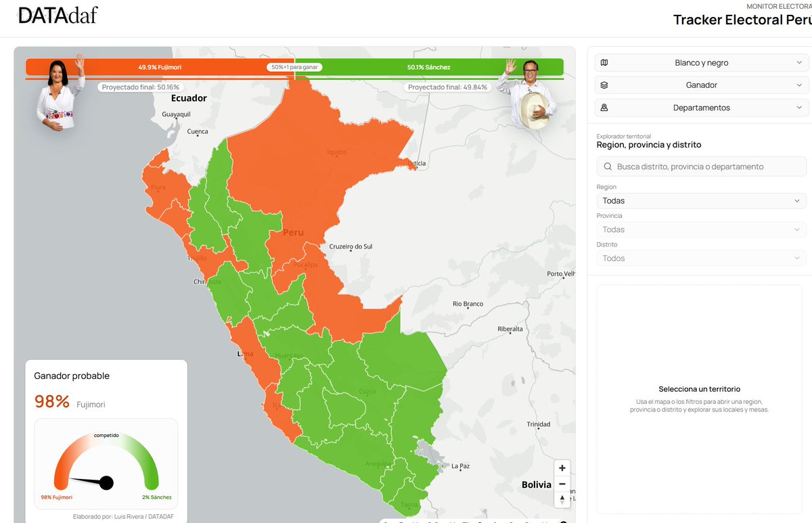Viewport: 812px width, 523px height.
Task: Click the green 50.1% Sánchez progress bar
Action: tap(429, 68)
